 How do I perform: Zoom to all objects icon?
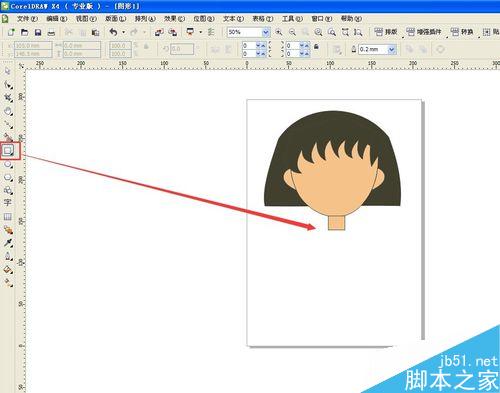pyautogui.click(x=318, y=32)
